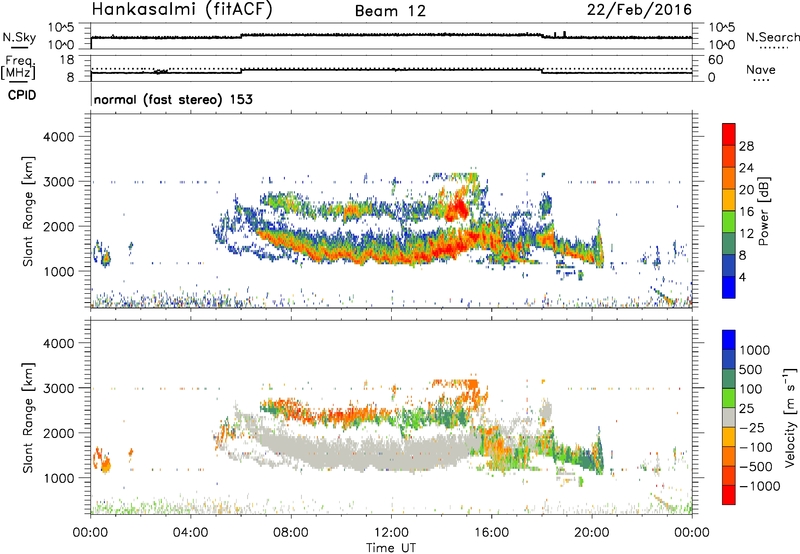
Task: Click the 'Freq. [MHz]' label
Action: coord(18,68)
